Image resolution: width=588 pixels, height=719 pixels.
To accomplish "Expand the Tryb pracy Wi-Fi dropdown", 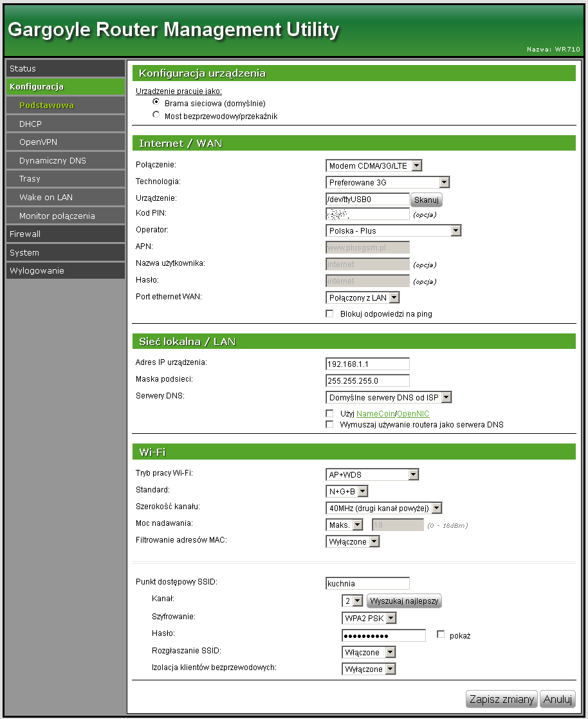I will coord(372,475).
